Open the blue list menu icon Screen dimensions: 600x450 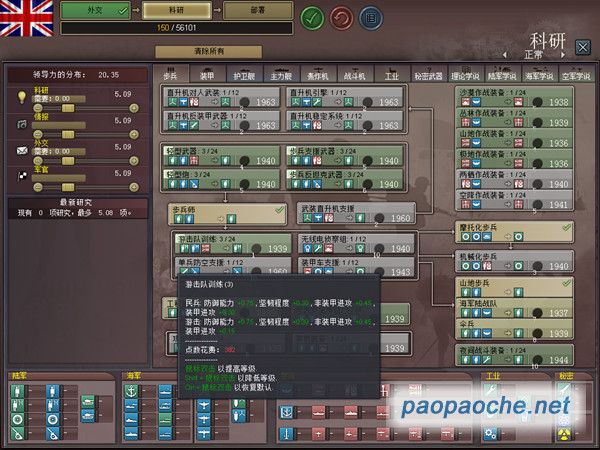370,18
